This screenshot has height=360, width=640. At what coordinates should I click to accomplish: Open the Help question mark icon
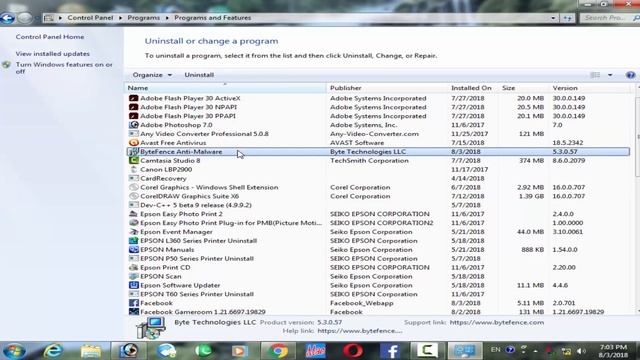pyautogui.click(x=630, y=75)
